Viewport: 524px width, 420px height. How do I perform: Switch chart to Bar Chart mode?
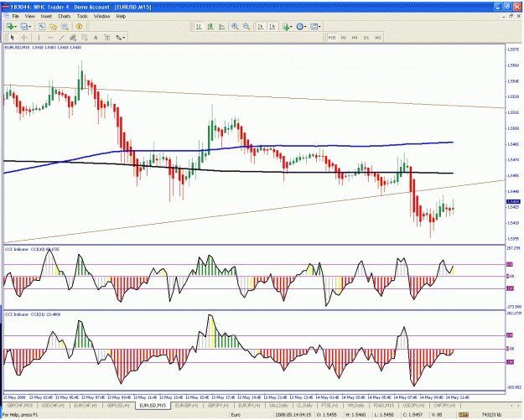pyautogui.click(x=199, y=26)
